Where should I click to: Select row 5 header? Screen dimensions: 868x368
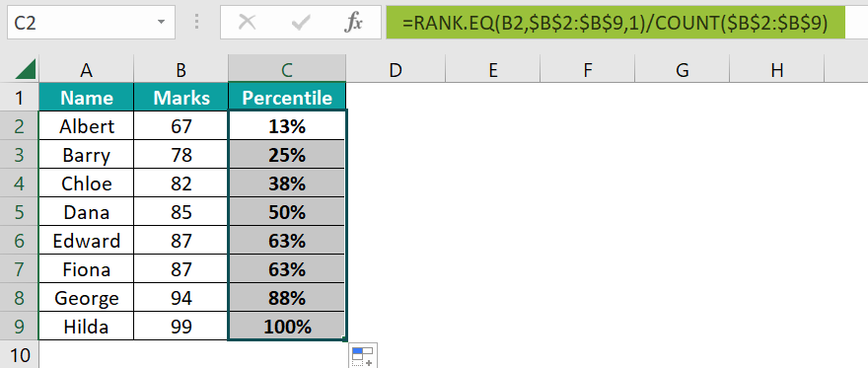(19, 212)
